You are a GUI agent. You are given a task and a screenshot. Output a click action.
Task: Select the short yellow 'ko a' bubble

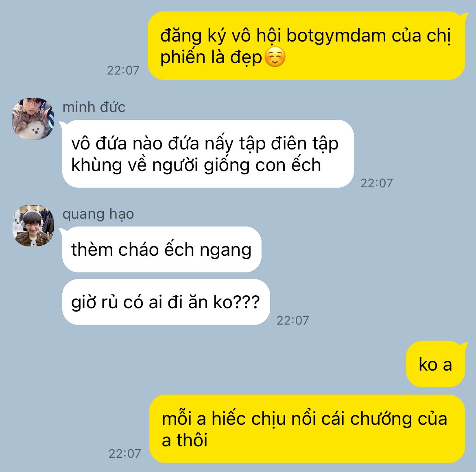436,364
